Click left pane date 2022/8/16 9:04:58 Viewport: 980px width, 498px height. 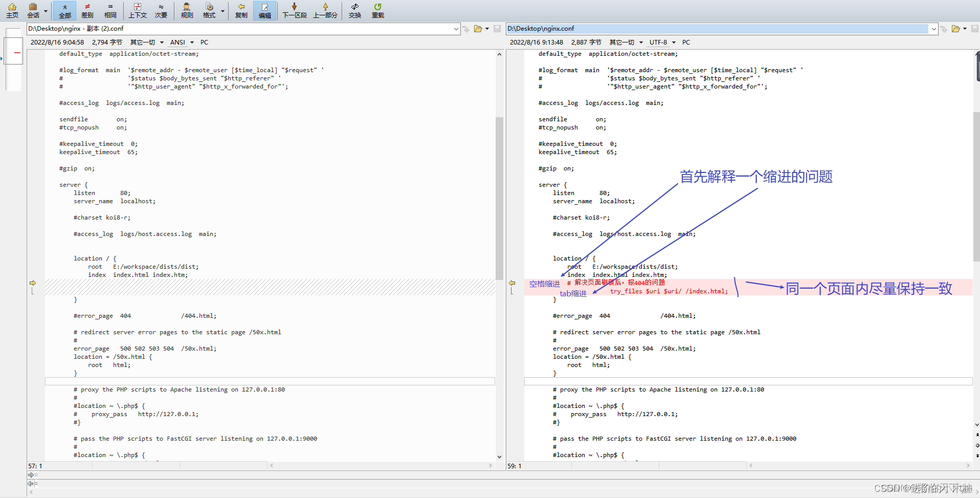57,42
